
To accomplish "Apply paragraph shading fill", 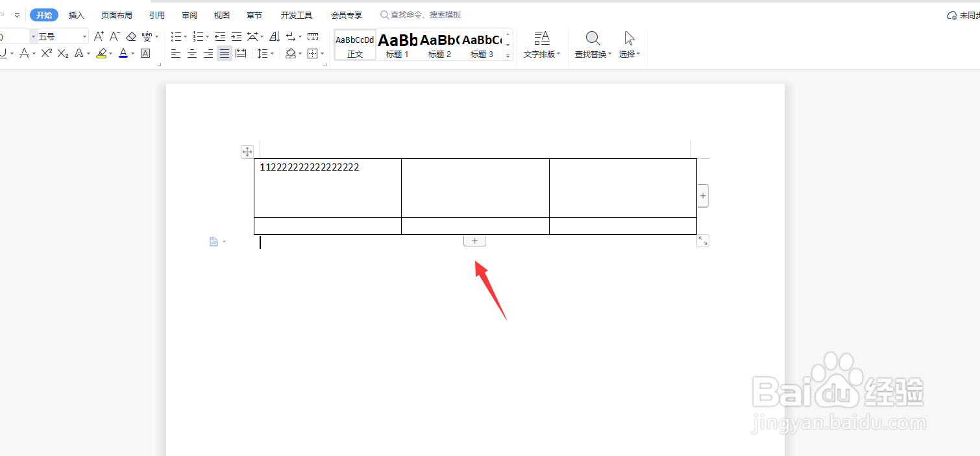I will tap(291, 53).
